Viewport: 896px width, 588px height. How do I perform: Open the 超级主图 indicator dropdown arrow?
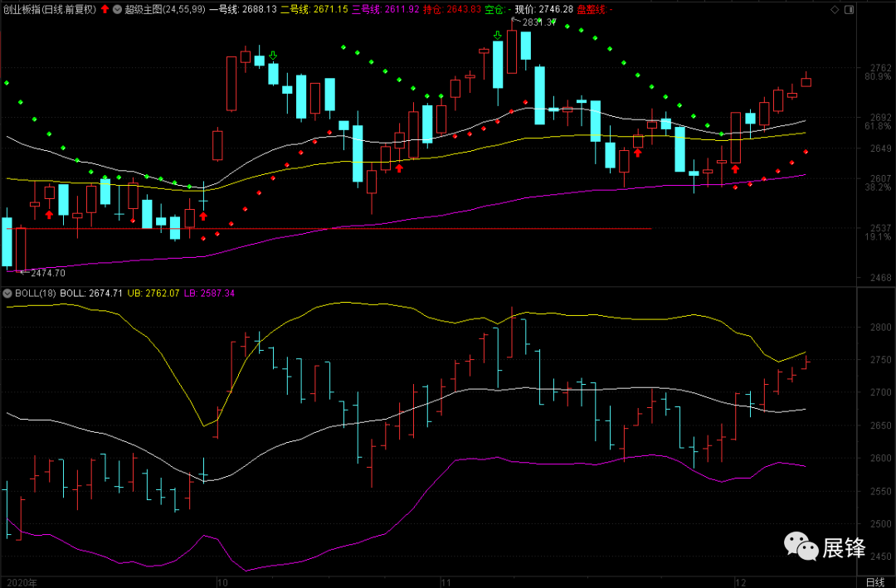tap(118, 9)
